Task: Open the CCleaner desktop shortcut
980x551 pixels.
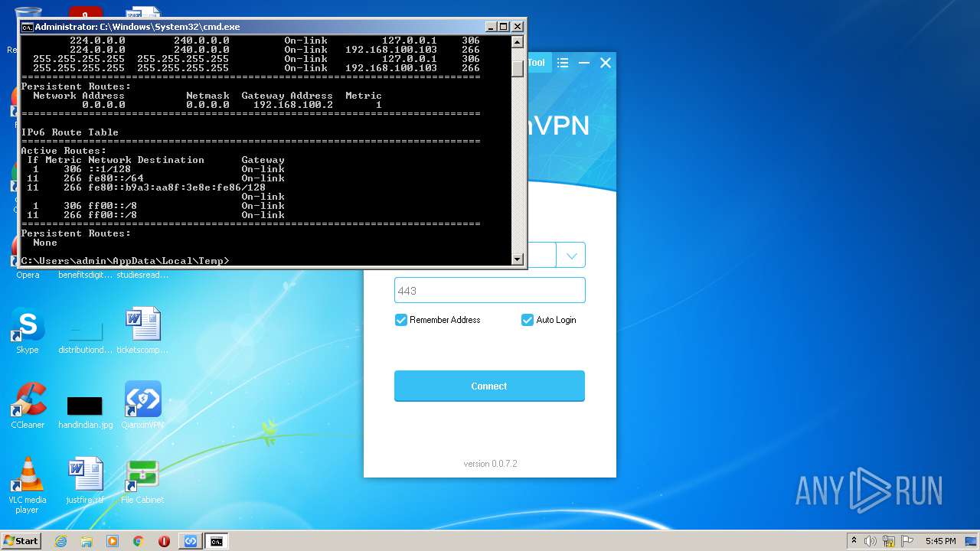Action: coord(28,406)
